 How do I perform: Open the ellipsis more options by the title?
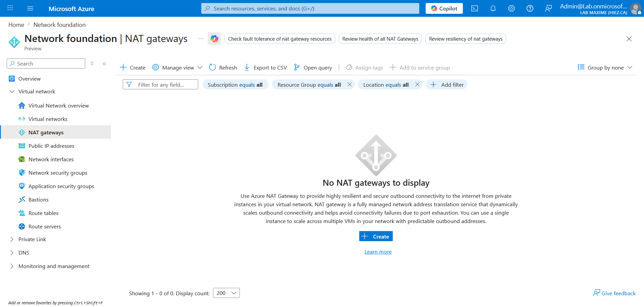(x=201, y=39)
